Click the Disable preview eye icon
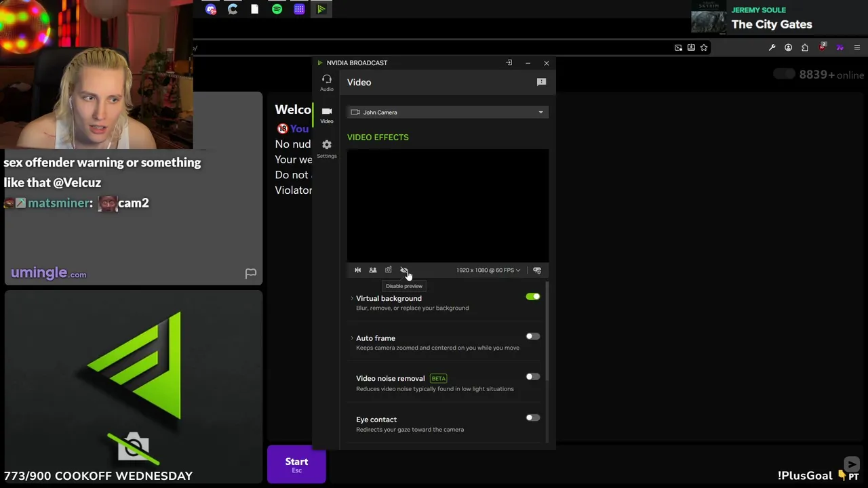This screenshot has height=488, width=868. pos(404,270)
